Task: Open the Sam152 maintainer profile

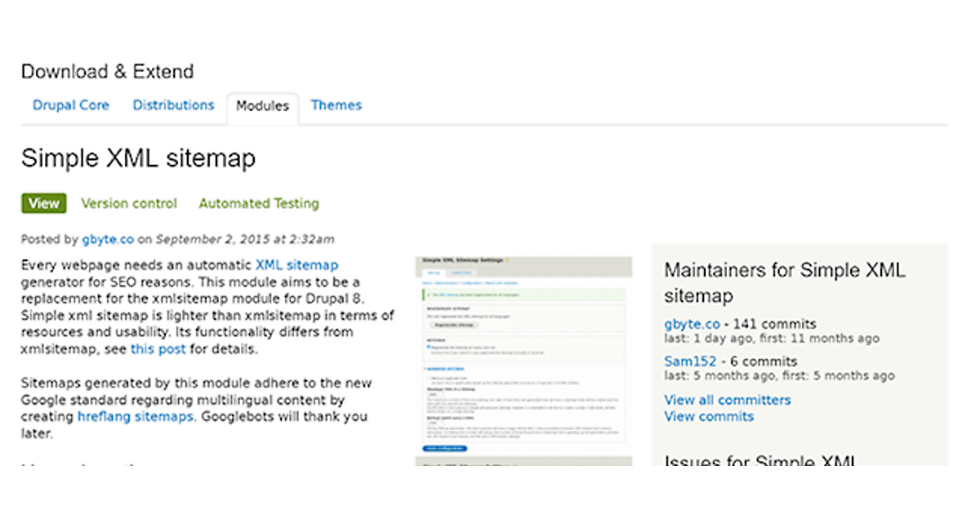Action: [690, 361]
